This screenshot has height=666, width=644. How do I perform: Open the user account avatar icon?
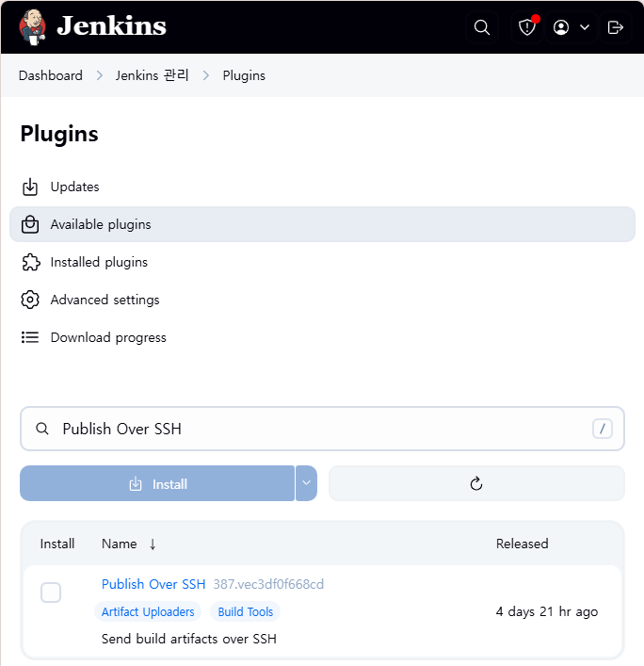[x=561, y=27]
